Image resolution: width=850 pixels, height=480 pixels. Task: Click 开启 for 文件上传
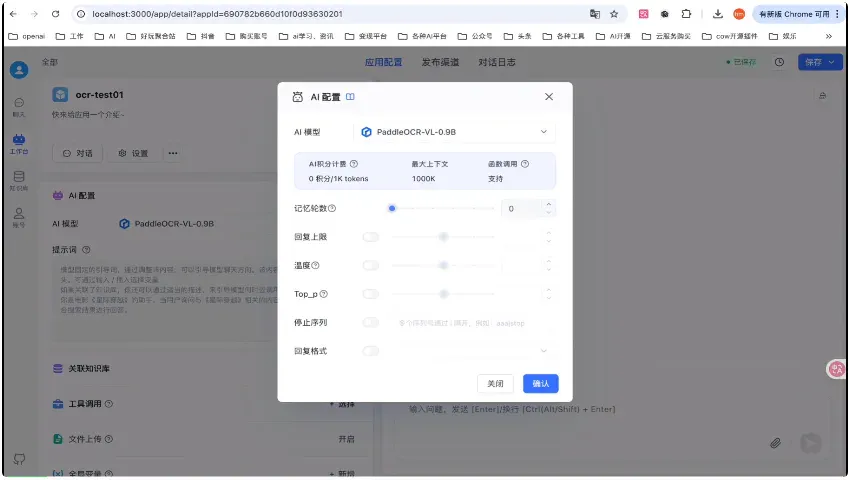point(346,439)
